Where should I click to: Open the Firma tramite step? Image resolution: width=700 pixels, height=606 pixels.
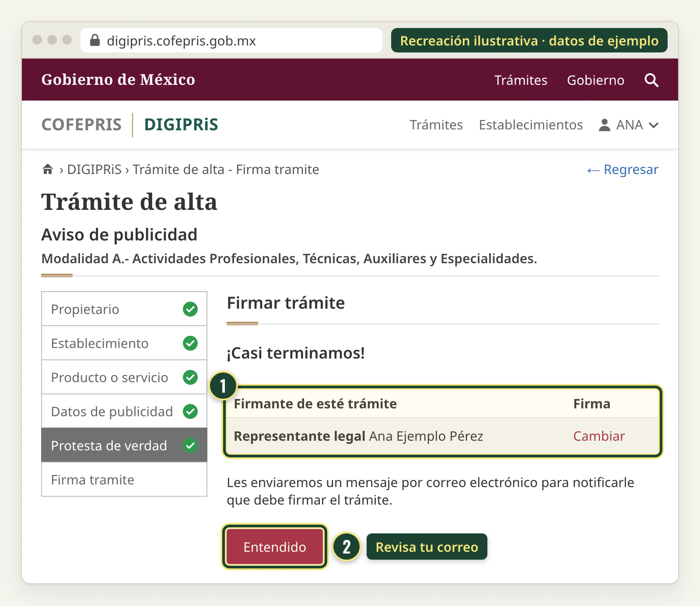[124, 480]
